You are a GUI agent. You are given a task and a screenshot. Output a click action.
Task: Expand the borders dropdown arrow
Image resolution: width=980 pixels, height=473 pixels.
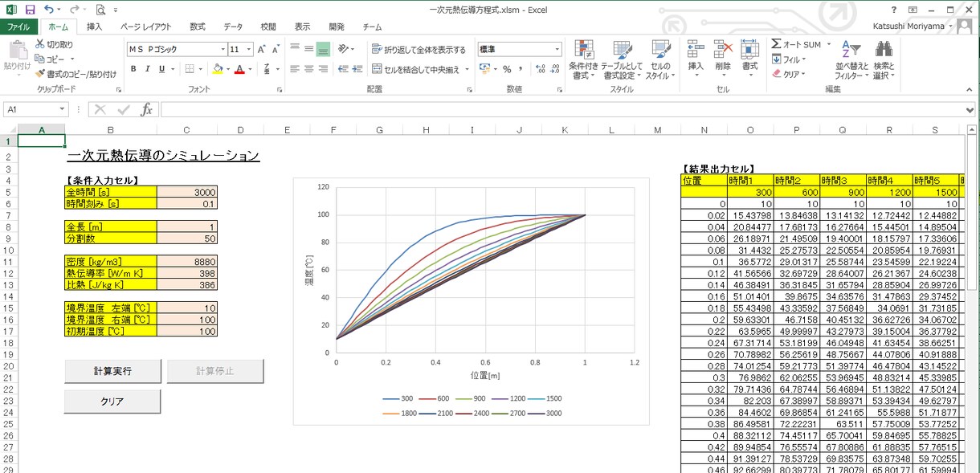click(201, 69)
